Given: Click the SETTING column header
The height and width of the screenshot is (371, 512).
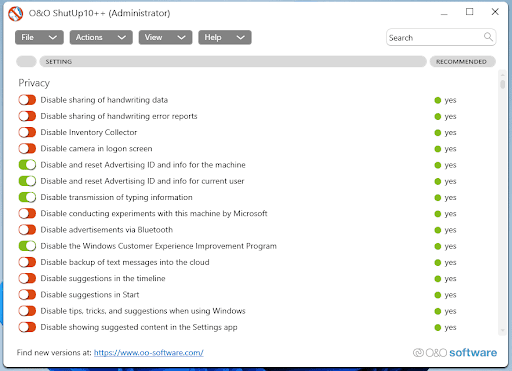Looking at the screenshot, I should (233, 62).
